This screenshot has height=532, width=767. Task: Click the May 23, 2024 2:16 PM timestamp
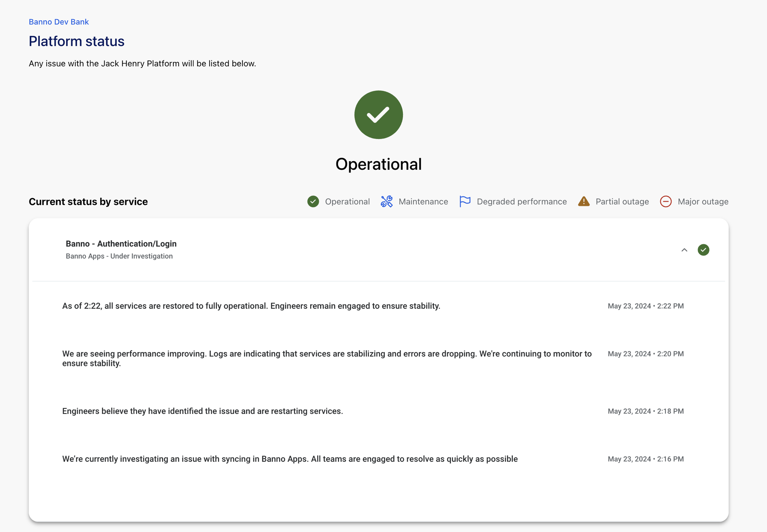645,459
